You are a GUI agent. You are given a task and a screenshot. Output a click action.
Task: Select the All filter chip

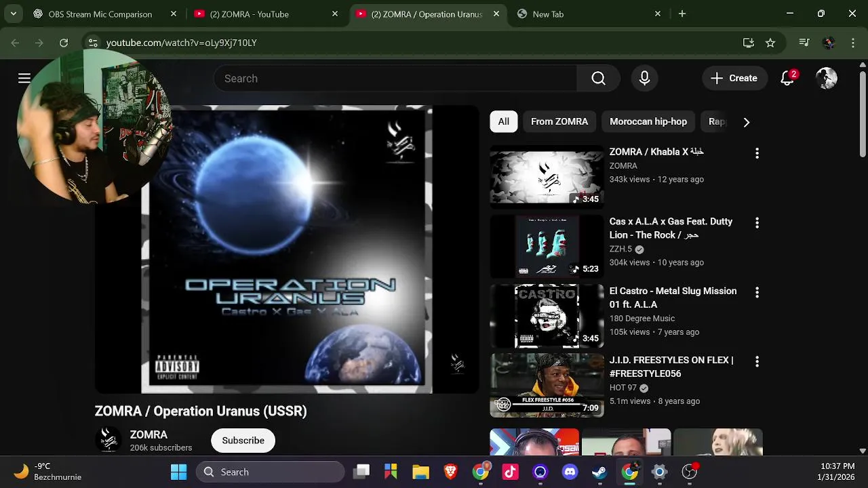click(504, 122)
